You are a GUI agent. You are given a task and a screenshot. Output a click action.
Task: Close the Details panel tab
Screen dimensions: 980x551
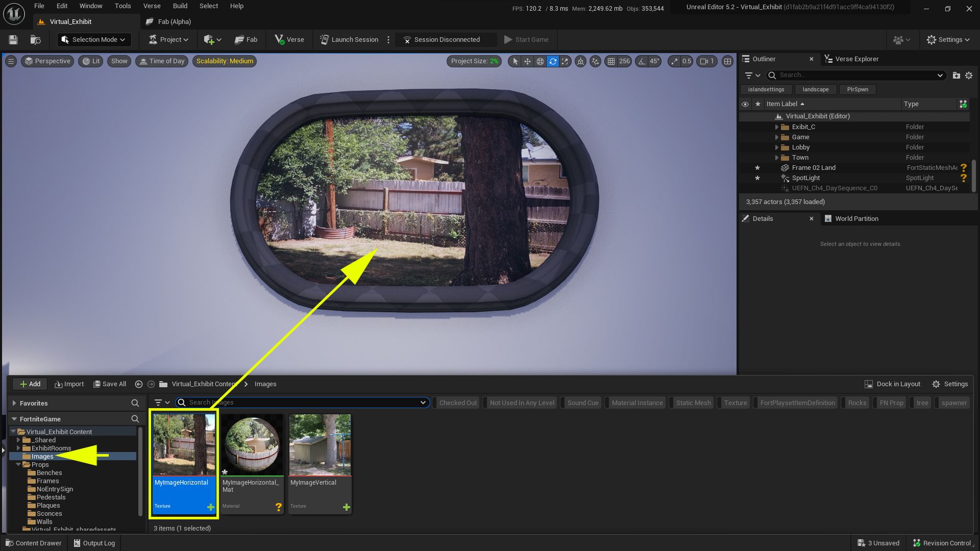812,219
